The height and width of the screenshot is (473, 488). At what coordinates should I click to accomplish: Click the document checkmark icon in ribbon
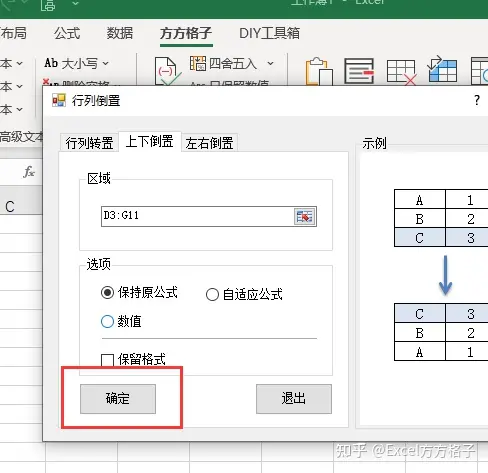[167, 71]
